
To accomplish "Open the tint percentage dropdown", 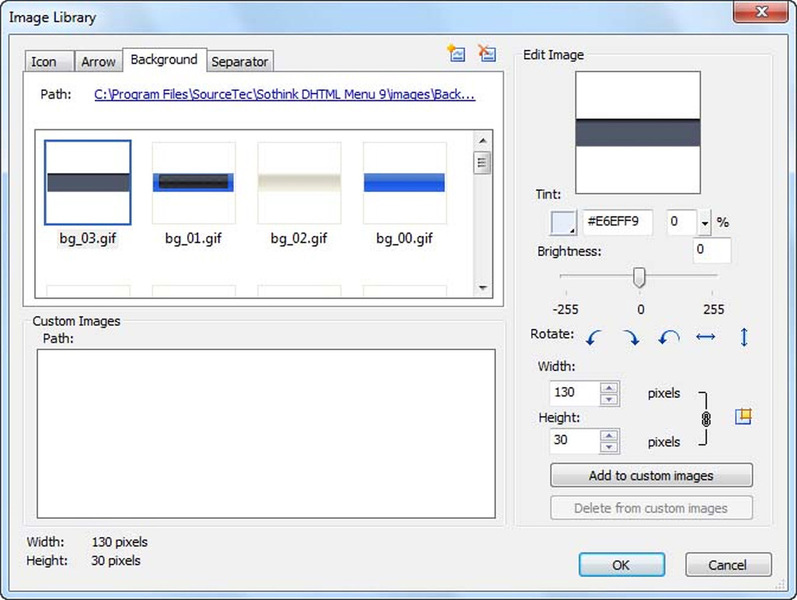I will pos(704,223).
